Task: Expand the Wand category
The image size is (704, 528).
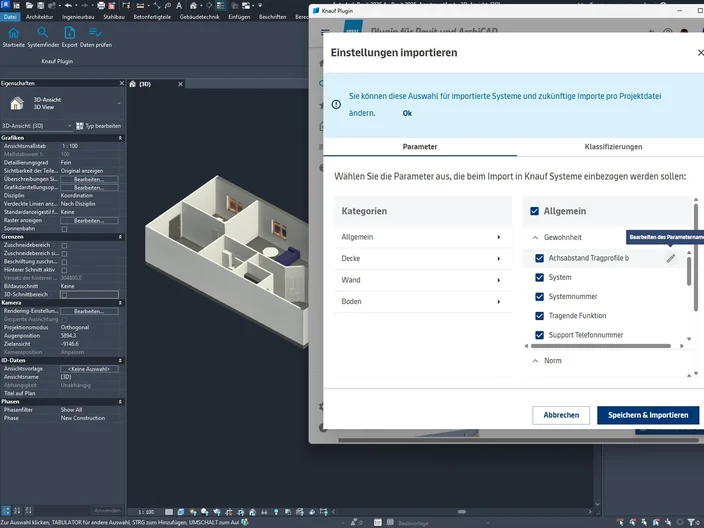Action: coord(422,280)
